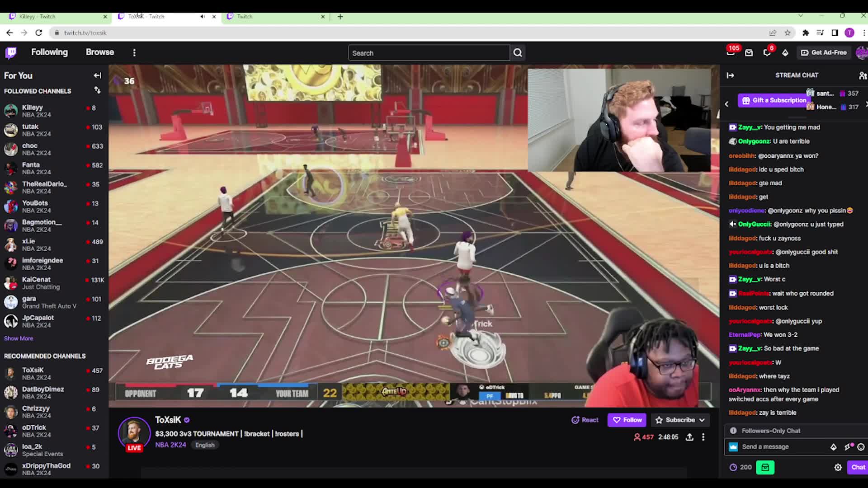The height and width of the screenshot is (488, 868).
Task: Open the three-dot more menu beside Browse
Action: (x=134, y=53)
